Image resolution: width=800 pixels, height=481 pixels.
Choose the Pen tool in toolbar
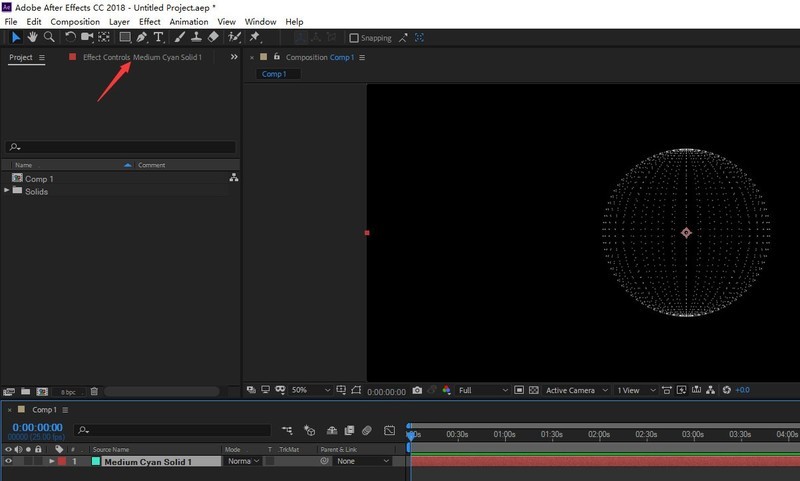tap(141, 37)
